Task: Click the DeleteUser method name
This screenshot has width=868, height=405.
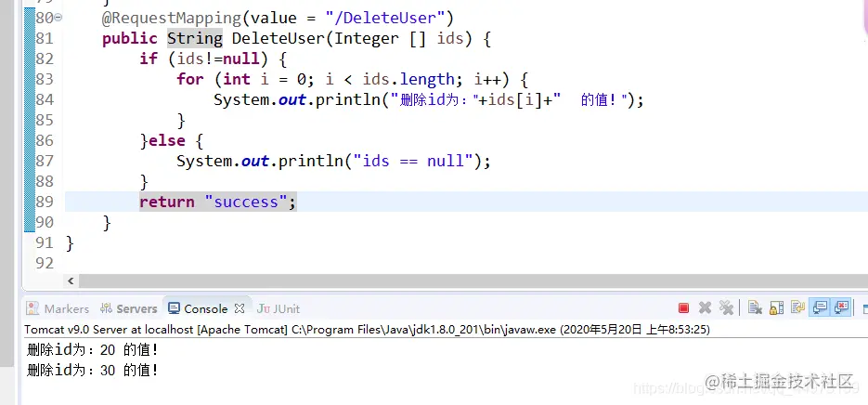Action: click(278, 39)
